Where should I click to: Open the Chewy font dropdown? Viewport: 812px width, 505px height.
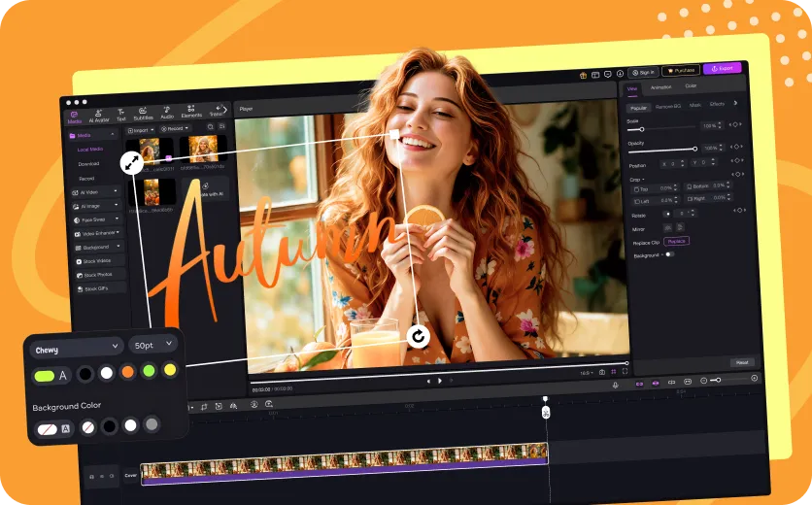[76, 348]
